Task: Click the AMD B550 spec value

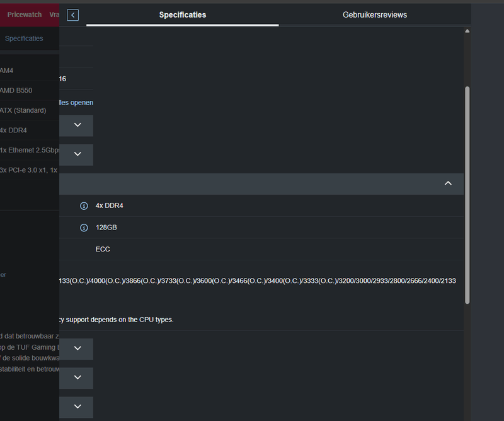Action: (x=16, y=91)
